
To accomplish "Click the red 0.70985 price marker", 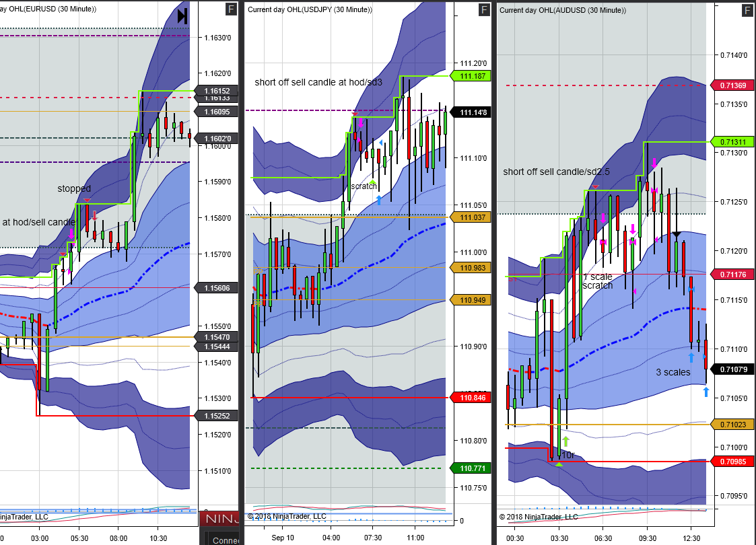I will coord(732,461).
